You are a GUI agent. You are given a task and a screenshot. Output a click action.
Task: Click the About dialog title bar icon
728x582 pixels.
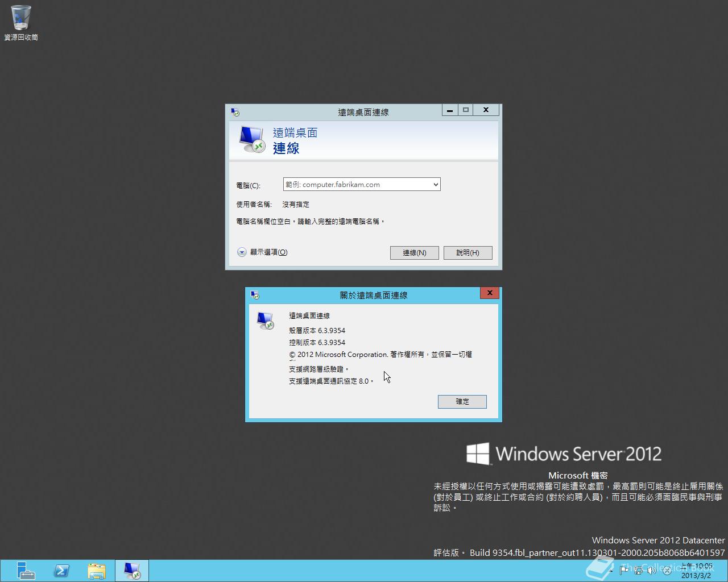click(x=255, y=295)
